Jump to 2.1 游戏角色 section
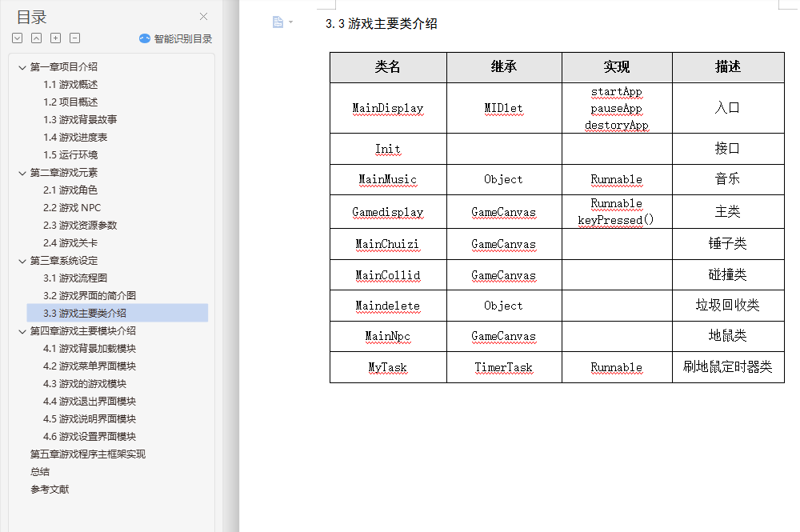The image size is (800, 532). [70, 190]
